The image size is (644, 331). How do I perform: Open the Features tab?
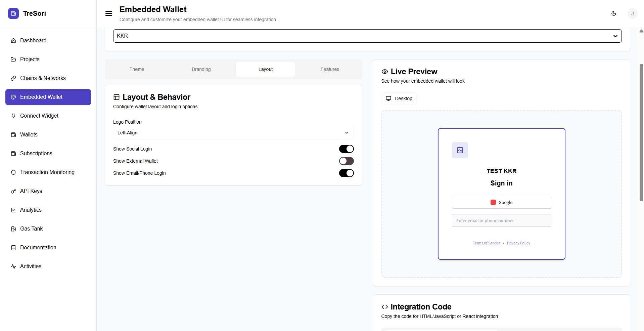point(330,69)
